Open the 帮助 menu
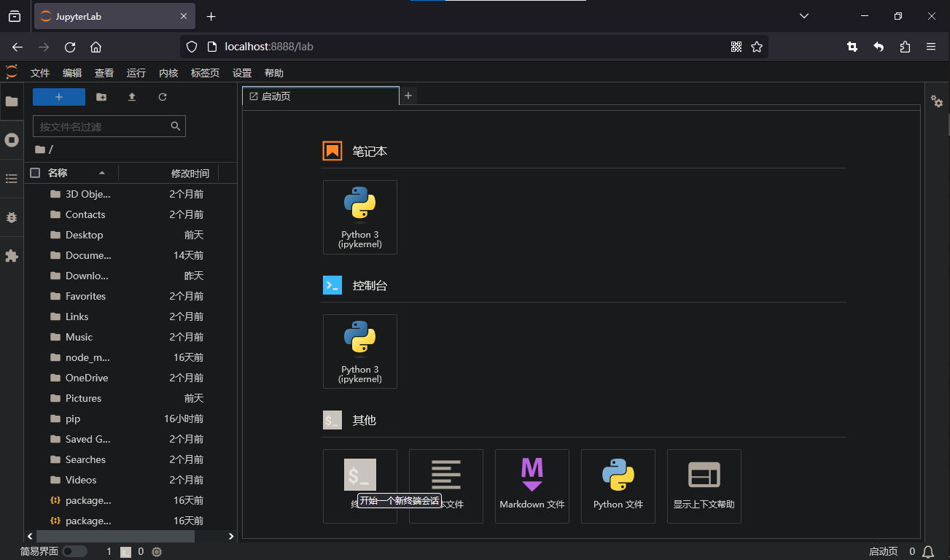The height and width of the screenshot is (560, 950). point(274,73)
